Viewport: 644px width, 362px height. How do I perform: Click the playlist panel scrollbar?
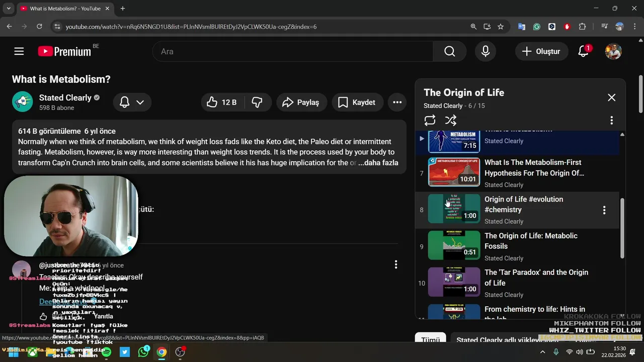pos(622,229)
